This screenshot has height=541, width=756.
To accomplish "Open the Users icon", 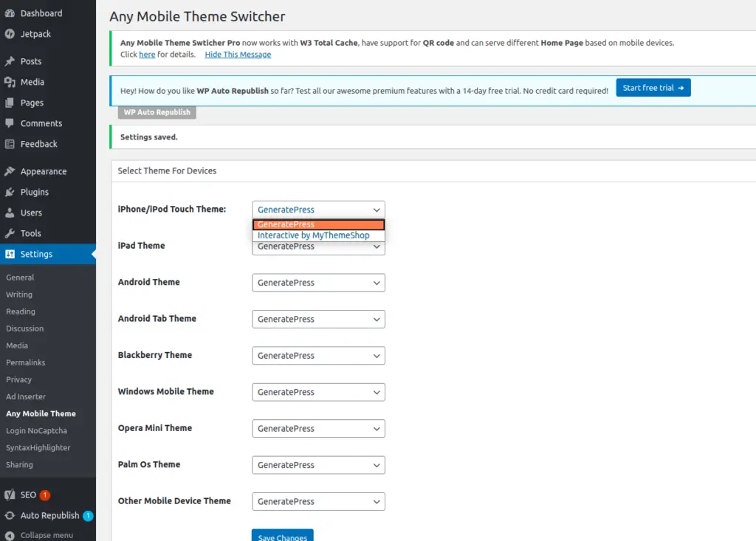I will coord(10,213).
